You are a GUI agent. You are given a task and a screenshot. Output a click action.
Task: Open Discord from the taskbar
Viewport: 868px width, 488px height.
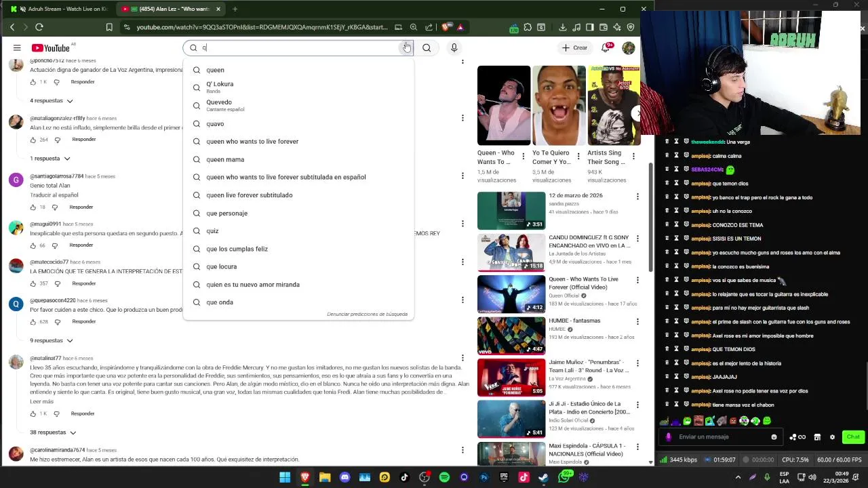pyautogui.click(x=344, y=477)
